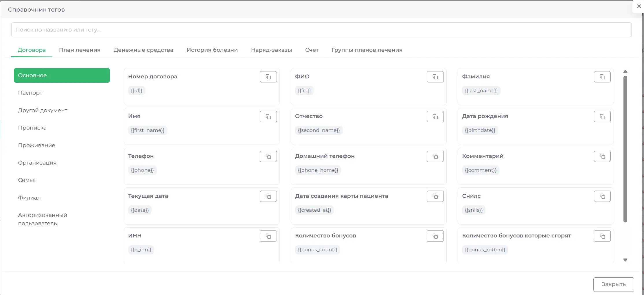Copy the Комментарий tag
This screenshot has height=295, width=644.
point(602,156)
